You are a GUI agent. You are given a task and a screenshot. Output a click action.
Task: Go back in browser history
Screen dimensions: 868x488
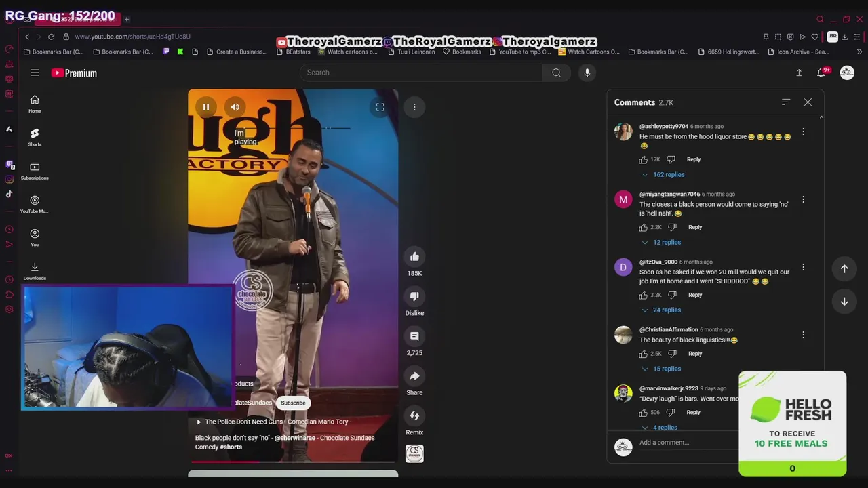[26, 37]
